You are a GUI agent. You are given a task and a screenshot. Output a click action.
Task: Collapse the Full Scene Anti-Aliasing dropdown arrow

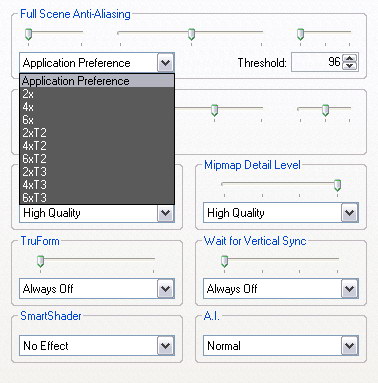pos(166,63)
